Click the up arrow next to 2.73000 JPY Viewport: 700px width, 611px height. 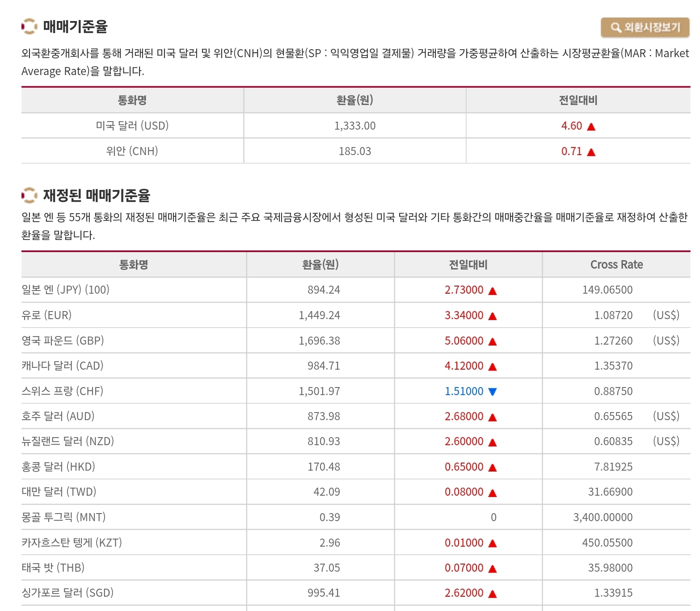coord(493,291)
